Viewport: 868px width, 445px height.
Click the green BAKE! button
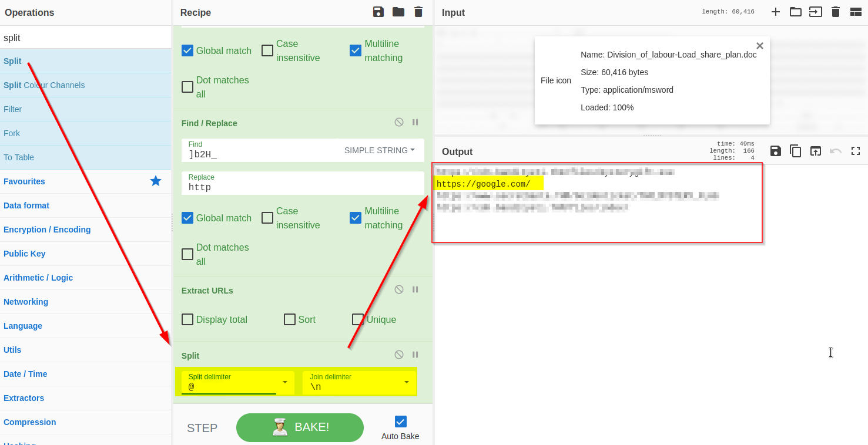pos(300,427)
